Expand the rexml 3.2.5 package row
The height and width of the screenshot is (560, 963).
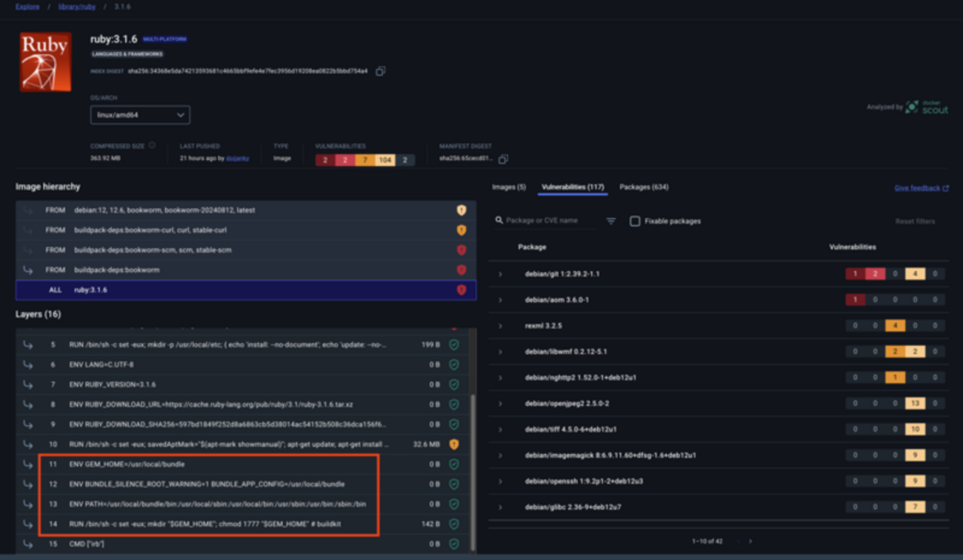501,326
